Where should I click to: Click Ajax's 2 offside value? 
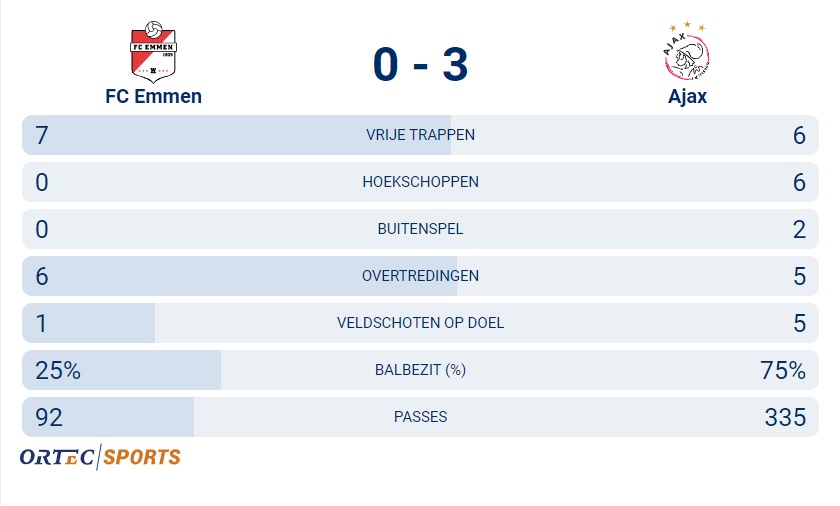799,230
